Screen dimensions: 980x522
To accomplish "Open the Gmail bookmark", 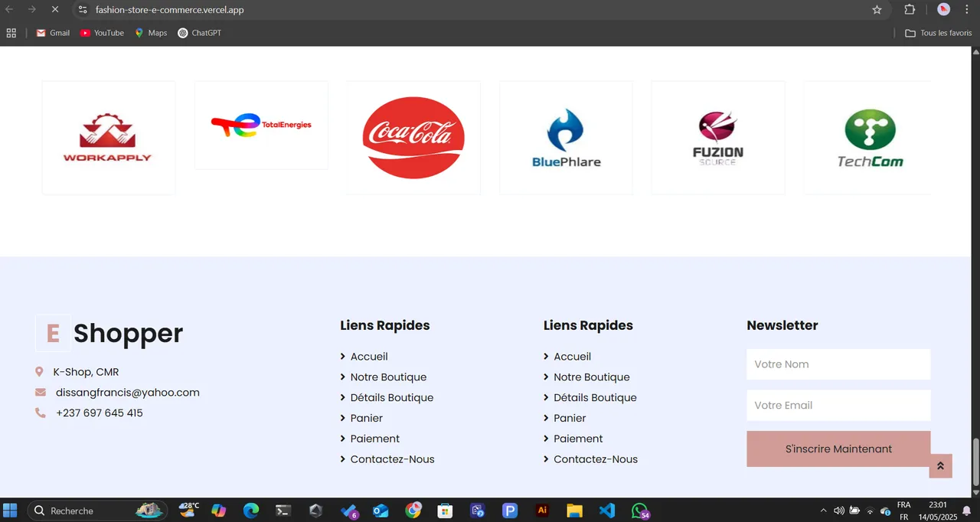I will [53, 33].
